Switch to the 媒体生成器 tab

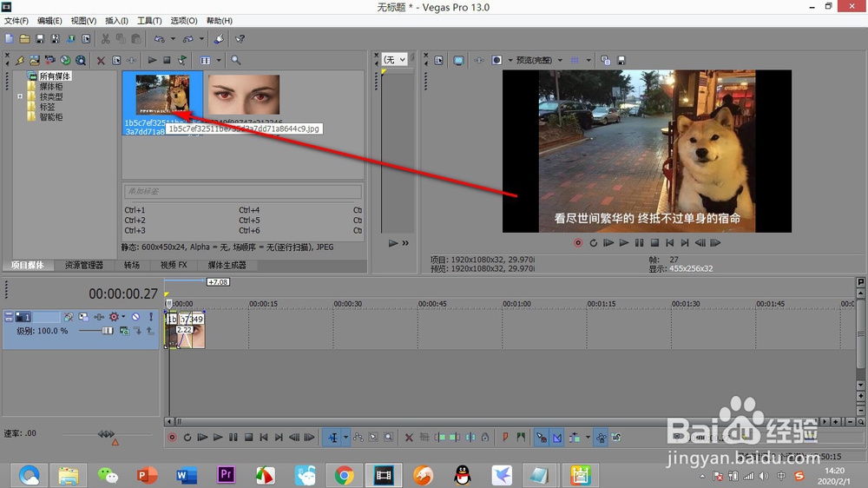pos(227,266)
